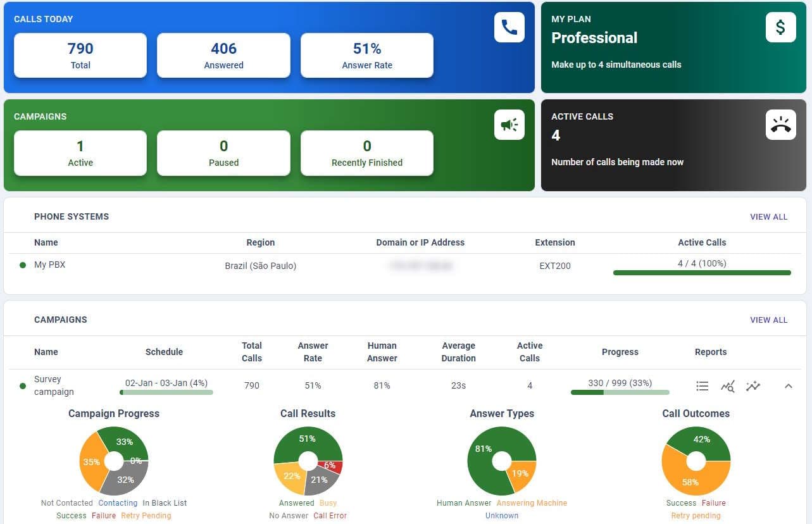812x524 pixels.
Task: Switch to the Phone Systems section header
Action: pyautogui.click(x=72, y=216)
